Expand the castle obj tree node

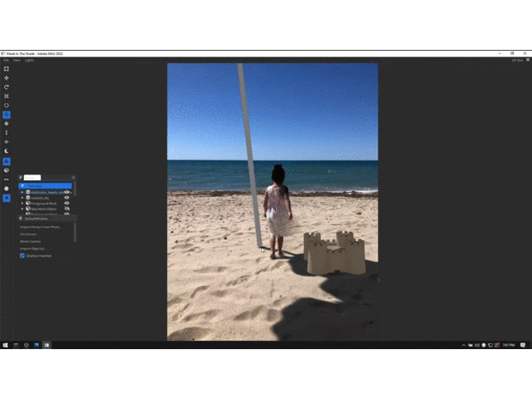click(x=22, y=197)
